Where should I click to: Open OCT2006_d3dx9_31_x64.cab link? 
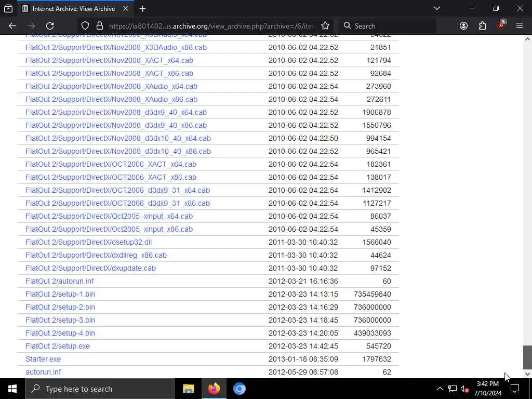118,190
